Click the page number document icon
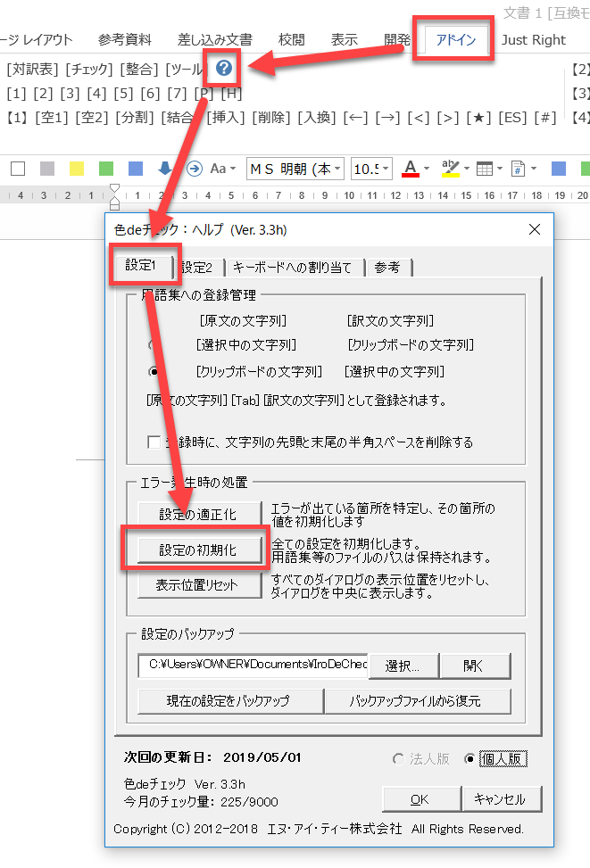 (x=517, y=168)
